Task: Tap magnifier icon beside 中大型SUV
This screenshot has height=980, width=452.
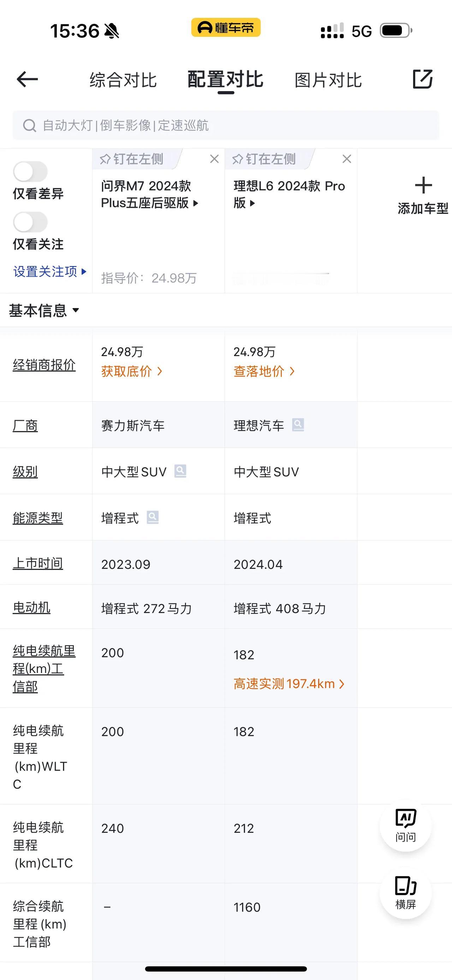Action: [x=180, y=471]
